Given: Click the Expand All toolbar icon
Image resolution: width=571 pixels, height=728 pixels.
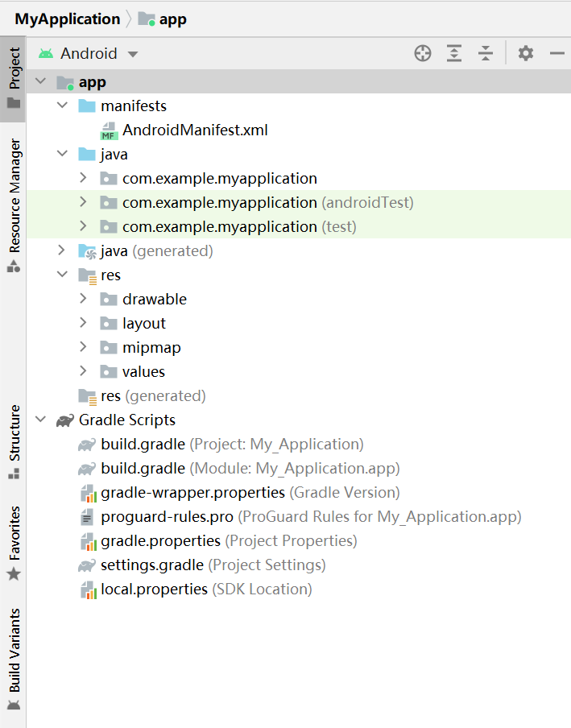Looking at the screenshot, I should tap(454, 53).
